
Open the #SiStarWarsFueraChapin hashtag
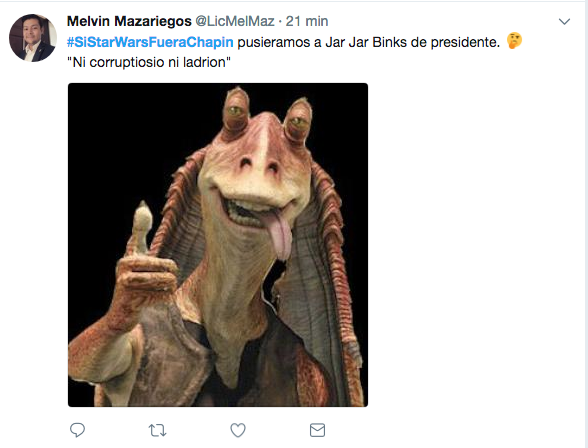tap(150, 42)
